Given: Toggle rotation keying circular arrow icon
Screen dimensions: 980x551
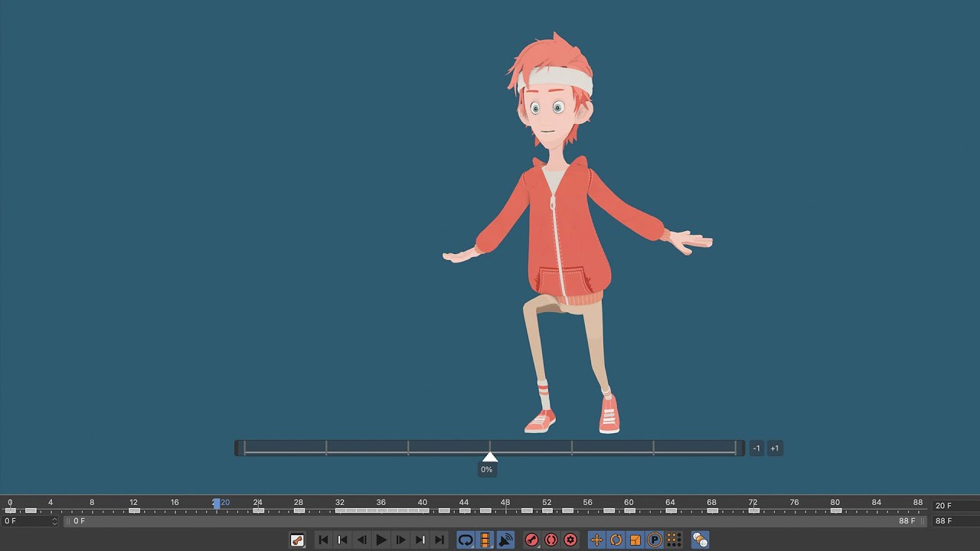Looking at the screenshot, I should tap(616, 540).
